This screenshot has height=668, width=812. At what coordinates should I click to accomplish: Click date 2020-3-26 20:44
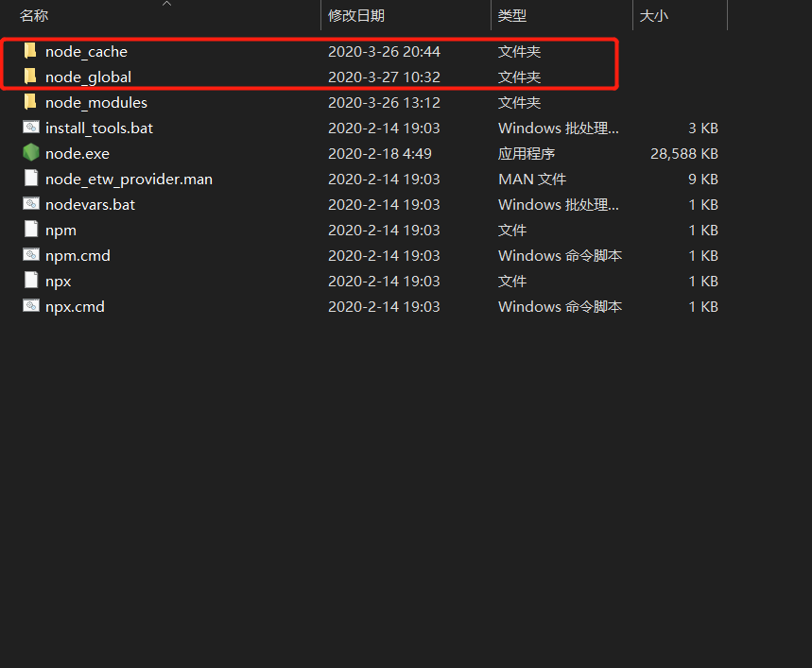(x=384, y=52)
